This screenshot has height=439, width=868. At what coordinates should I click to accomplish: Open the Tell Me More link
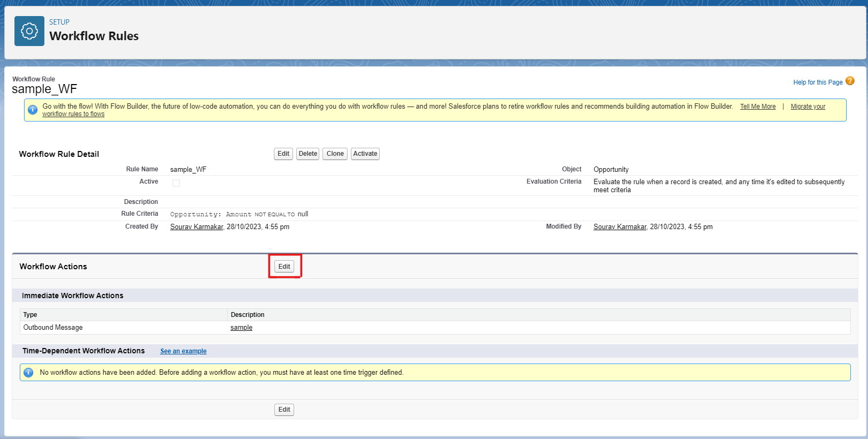[x=757, y=107]
